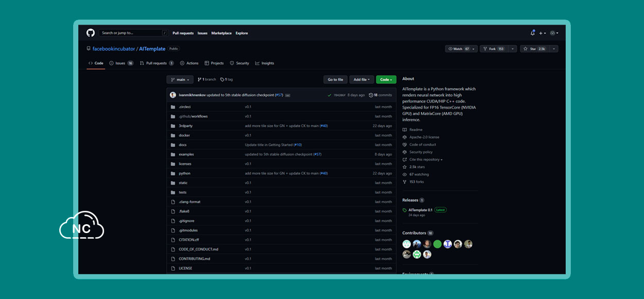Open the Apache-2.0 license link

[420, 137]
